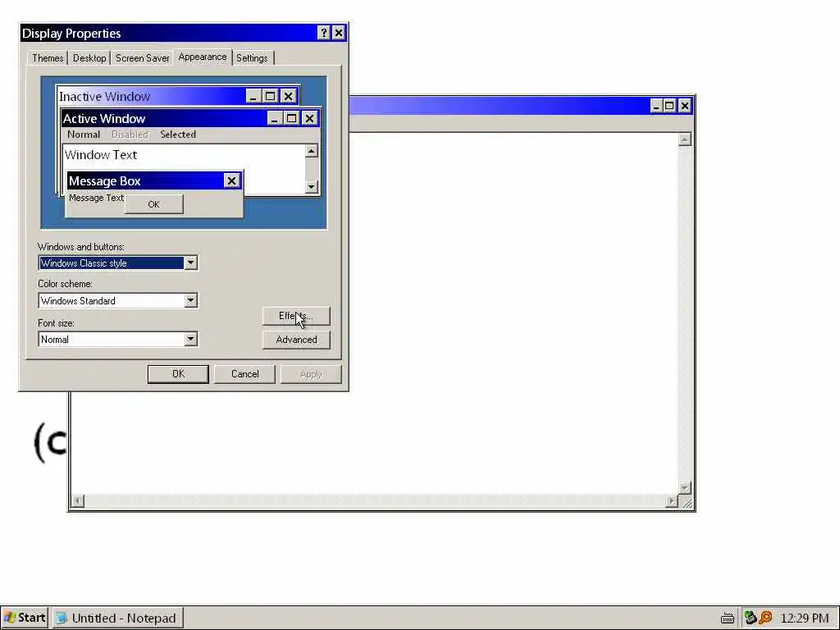Click the Message Box title in the preview
This screenshot has width=840, height=630.
(x=104, y=181)
